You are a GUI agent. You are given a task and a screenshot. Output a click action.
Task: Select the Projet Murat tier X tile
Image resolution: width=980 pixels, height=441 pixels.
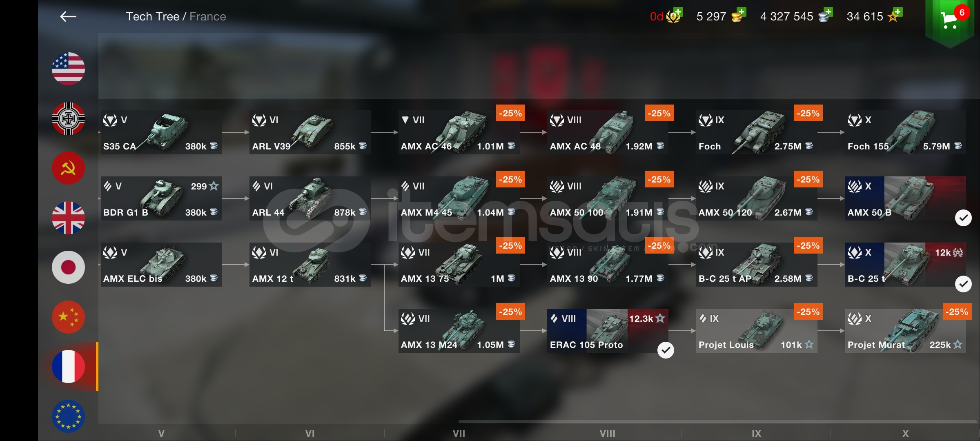(x=905, y=331)
